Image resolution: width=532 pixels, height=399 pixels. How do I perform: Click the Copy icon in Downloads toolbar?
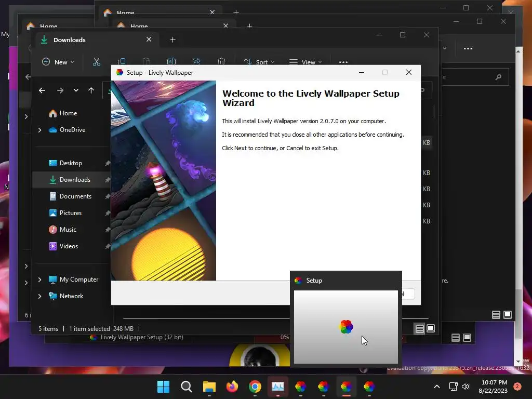tap(122, 62)
